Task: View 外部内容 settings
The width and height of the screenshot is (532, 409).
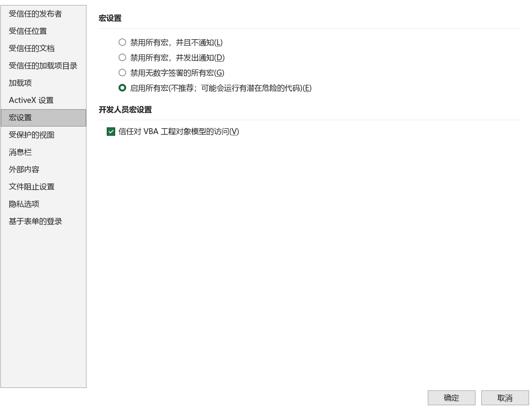Action: pos(24,170)
